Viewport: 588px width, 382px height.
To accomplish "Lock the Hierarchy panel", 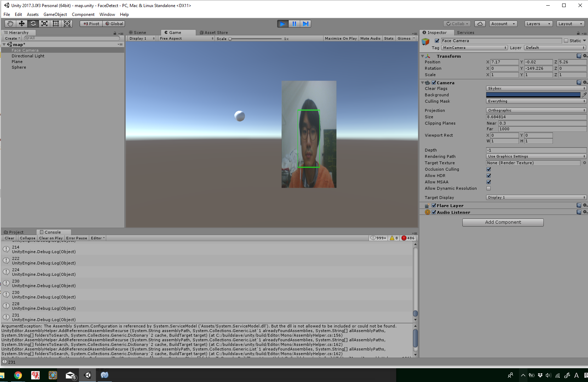I will point(115,33).
